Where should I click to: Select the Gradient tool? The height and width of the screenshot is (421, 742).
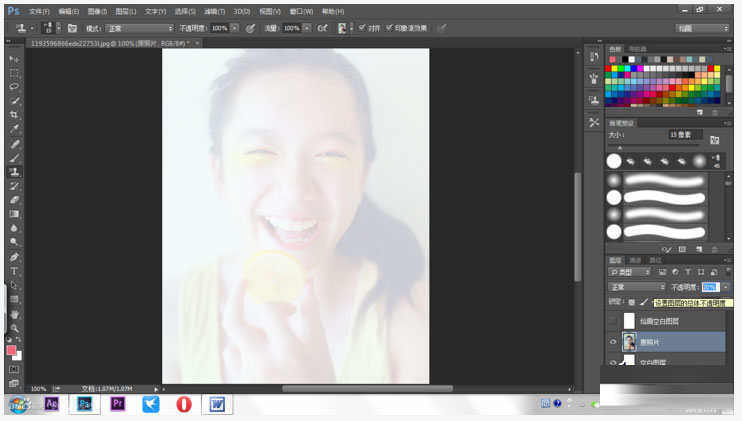[x=14, y=214]
